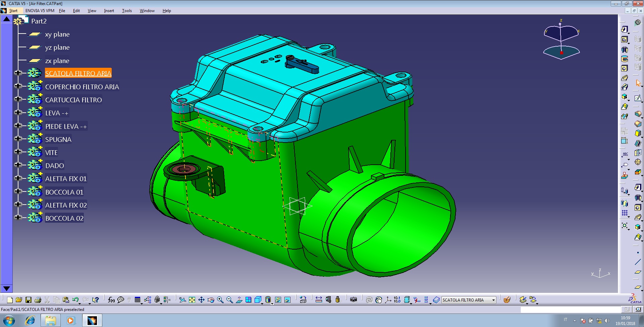Click the Print icon in bottom toolbar
This screenshot has height=327, width=644.
38,300
